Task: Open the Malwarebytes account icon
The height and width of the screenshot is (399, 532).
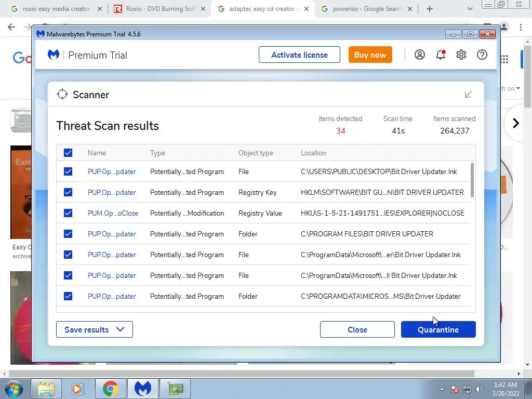Action: click(x=419, y=55)
